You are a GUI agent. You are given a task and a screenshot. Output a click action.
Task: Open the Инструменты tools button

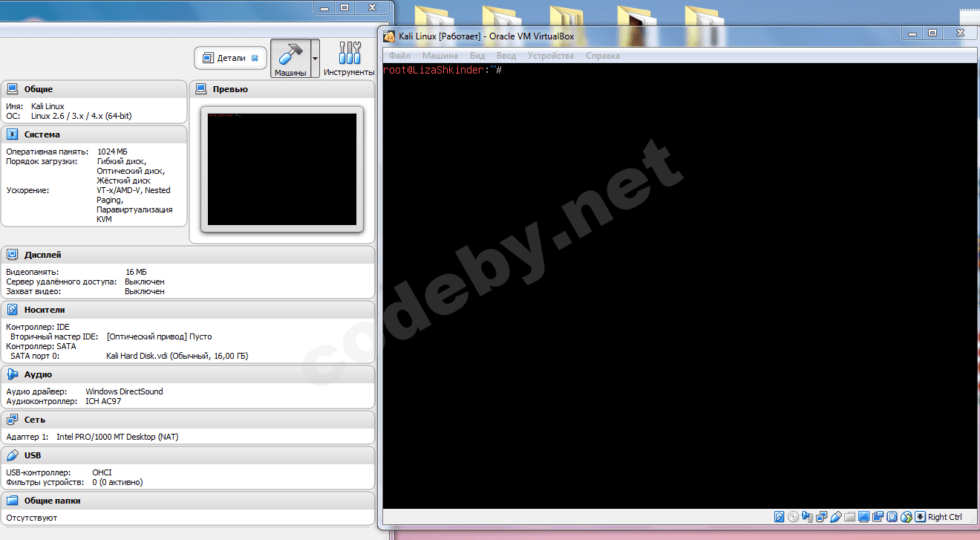coord(349,58)
